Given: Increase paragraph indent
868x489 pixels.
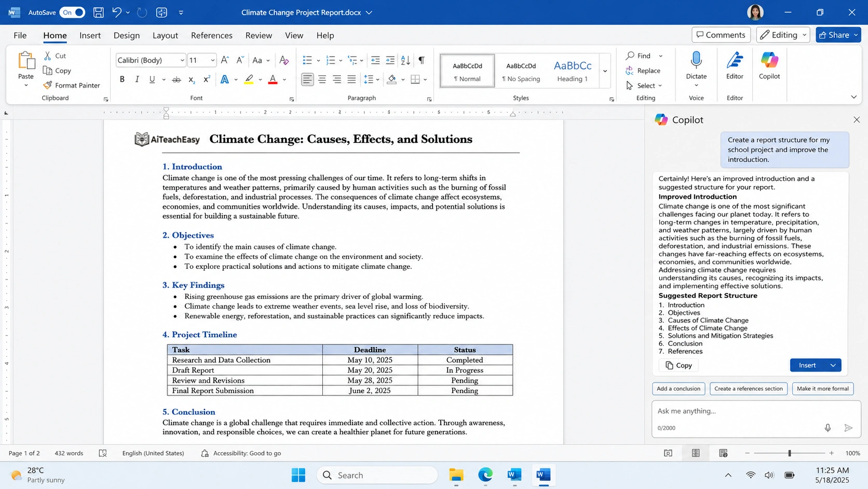Looking at the screenshot, I should [x=390, y=60].
